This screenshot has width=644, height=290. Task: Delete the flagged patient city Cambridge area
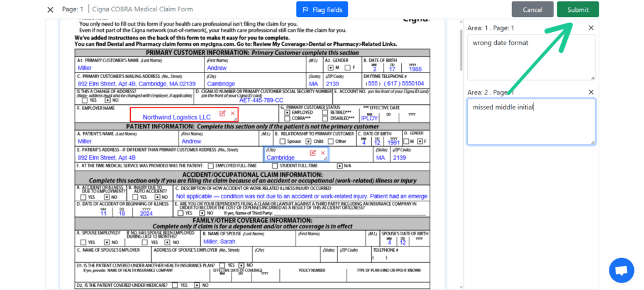coord(323,153)
